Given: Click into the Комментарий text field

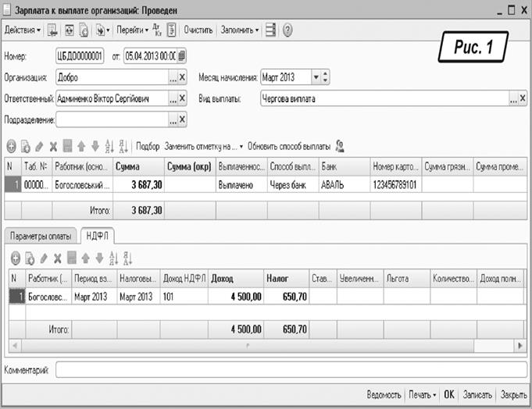Looking at the screenshot, I should point(289,370).
